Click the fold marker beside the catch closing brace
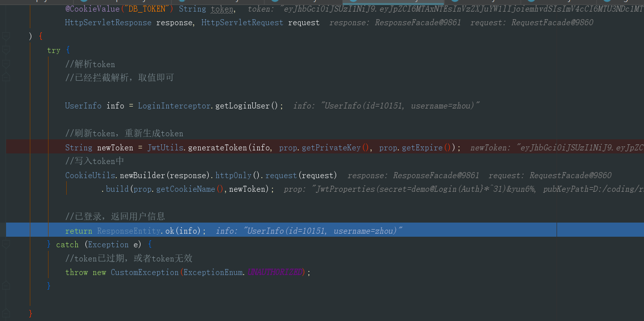 click(5, 285)
